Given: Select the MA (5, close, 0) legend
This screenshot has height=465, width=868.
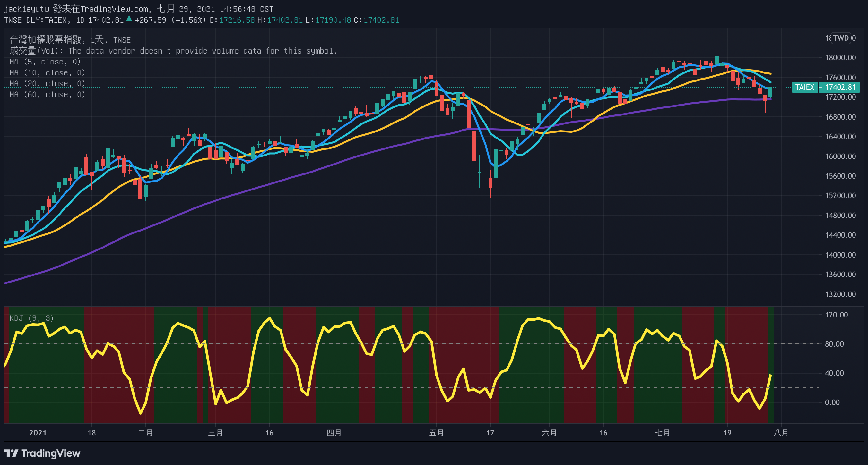Looking at the screenshot, I should click(45, 62).
